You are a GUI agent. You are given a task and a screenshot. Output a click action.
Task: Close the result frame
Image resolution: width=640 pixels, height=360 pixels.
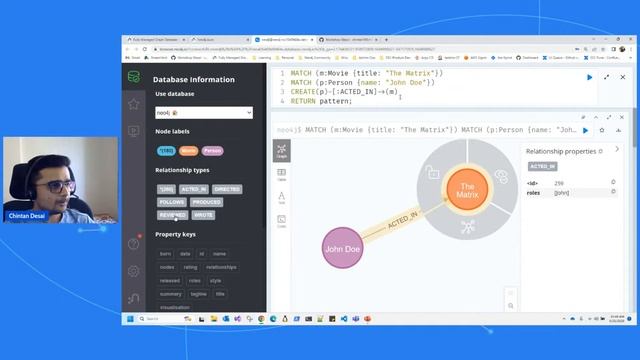pos(622,117)
